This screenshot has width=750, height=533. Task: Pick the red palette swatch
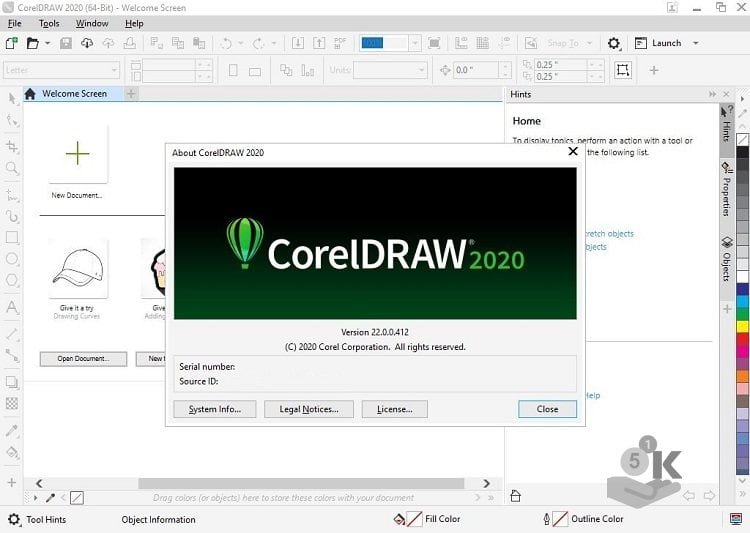(x=742, y=339)
